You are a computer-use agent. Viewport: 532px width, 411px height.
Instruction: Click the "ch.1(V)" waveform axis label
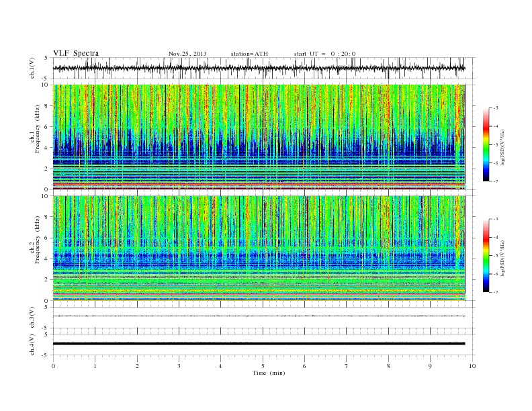(32, 69)
